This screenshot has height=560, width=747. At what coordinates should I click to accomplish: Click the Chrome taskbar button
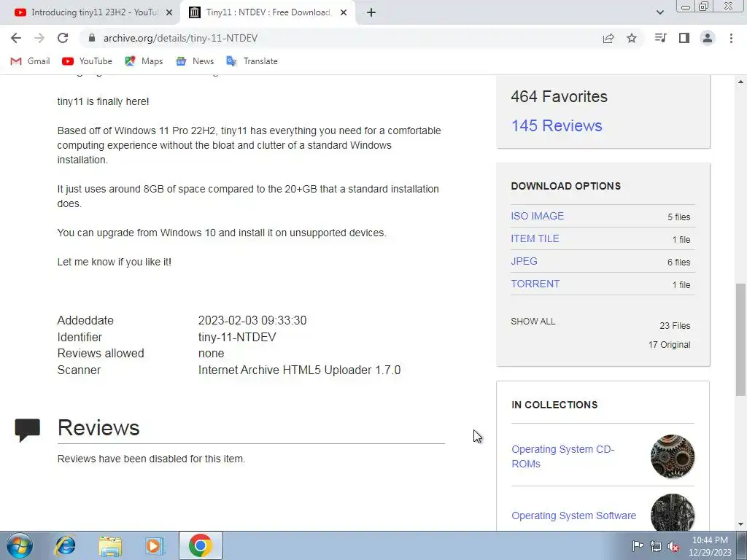point(200,545)
